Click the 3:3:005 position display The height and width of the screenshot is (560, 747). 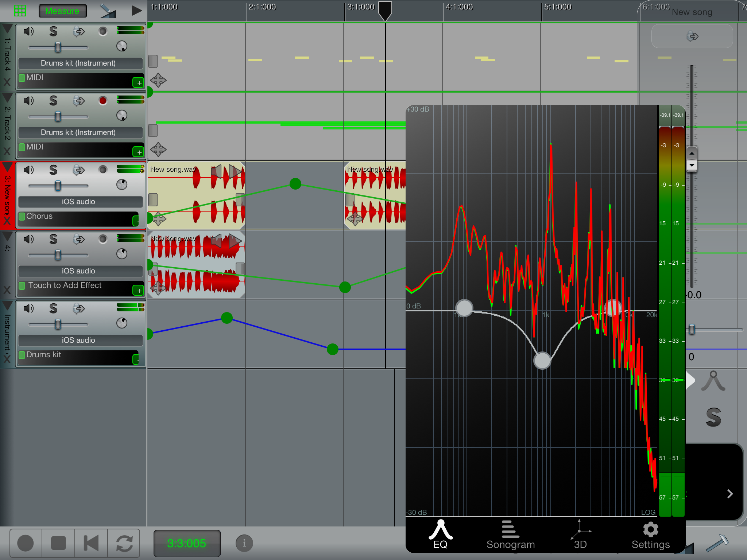click(187, 543)
